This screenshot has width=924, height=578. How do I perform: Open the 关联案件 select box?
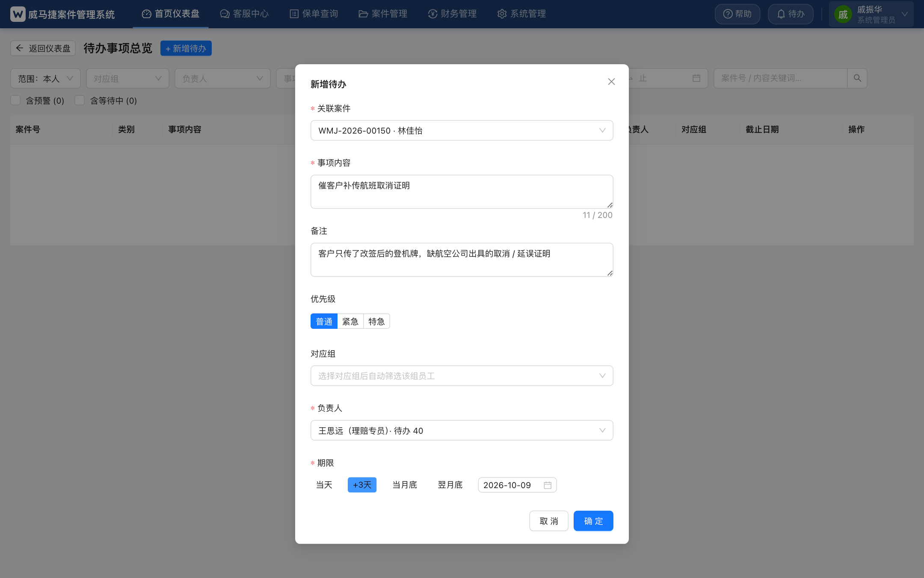[x=462, y=131]
